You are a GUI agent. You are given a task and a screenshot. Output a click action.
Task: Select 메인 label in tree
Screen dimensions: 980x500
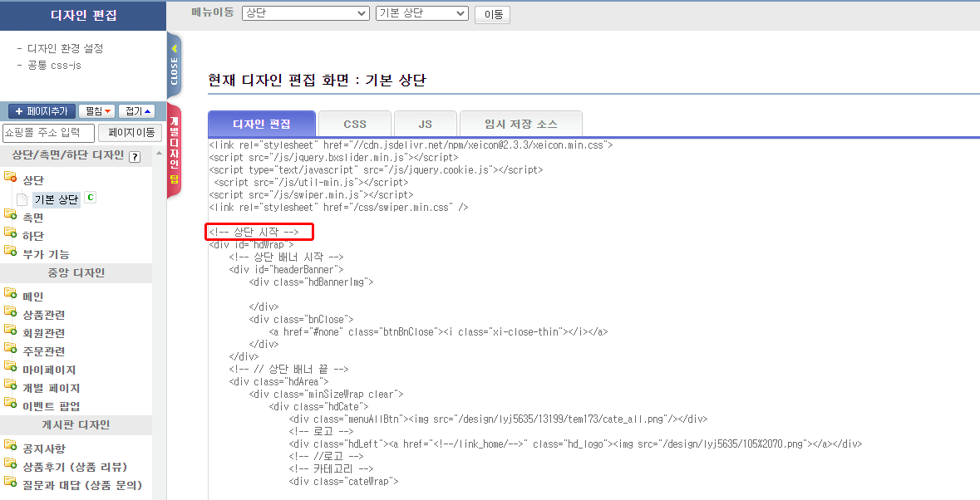[33, 297]
